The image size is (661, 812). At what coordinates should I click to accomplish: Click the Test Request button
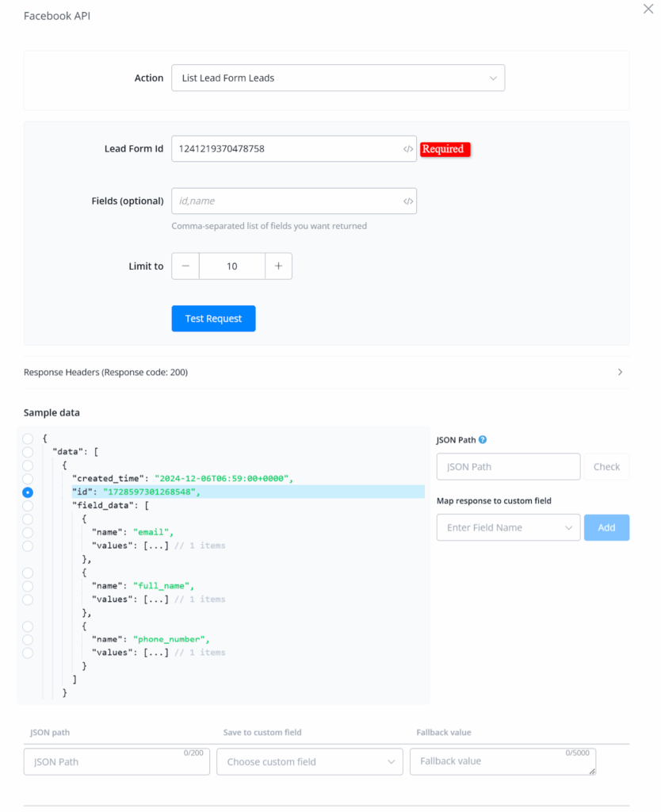coord(213,319)
